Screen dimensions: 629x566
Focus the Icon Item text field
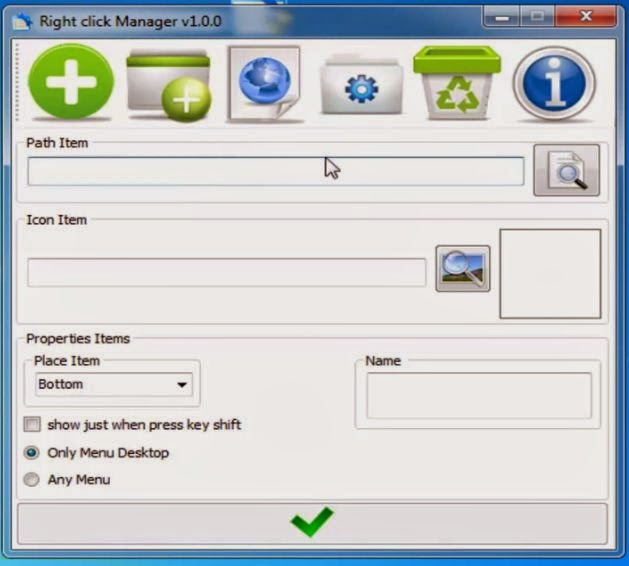(x=227, y=272)
